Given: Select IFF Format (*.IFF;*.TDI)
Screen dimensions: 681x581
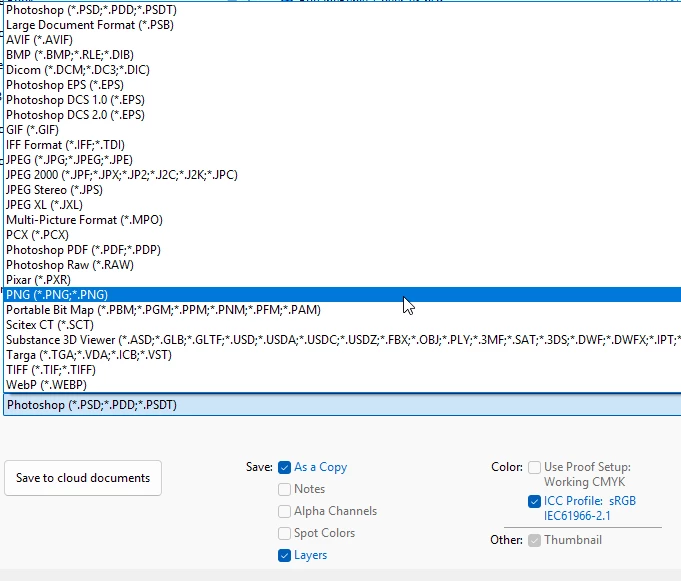Looking at the screenshot, I should (x=342, y=145).
